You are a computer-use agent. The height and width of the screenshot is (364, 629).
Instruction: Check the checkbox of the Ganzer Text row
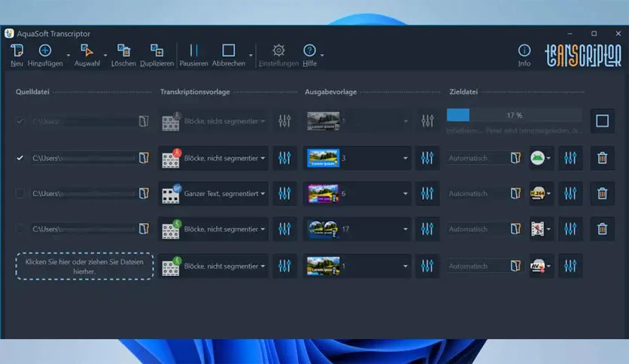20,193
